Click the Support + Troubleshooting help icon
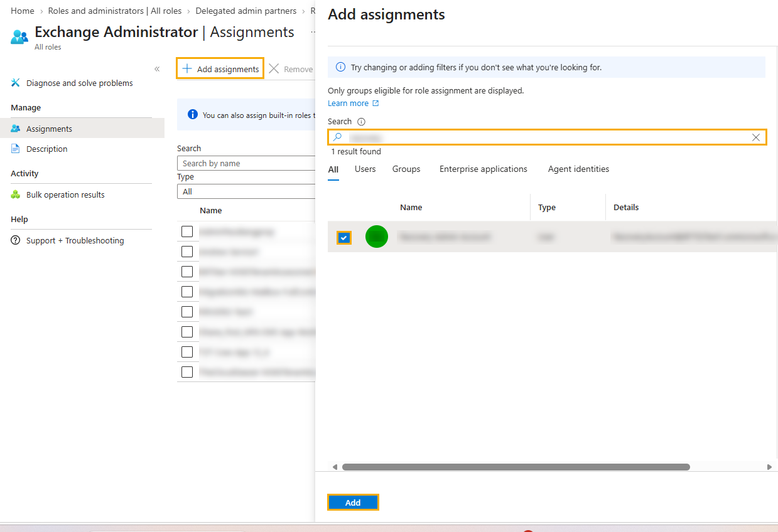The image size is (778, 532). [x=16, y=240]
